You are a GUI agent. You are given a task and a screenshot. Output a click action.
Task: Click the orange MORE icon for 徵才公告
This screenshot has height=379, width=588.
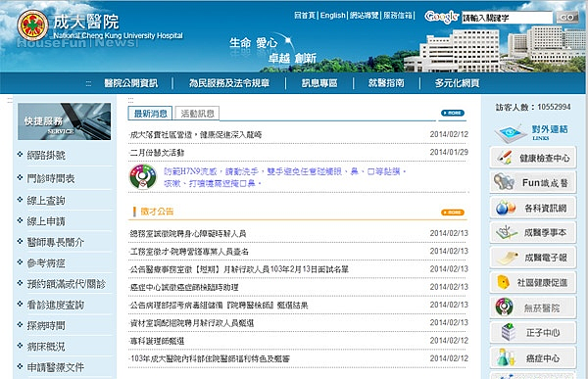(453, 213)
